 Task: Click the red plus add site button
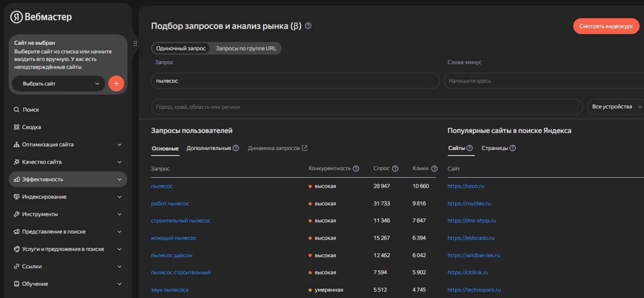116,84
